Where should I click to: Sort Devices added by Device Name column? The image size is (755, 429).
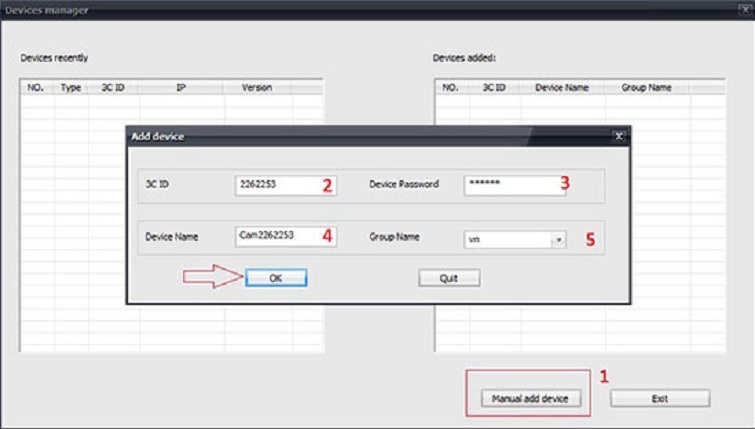pyautogui.click(x=561, y=88)
